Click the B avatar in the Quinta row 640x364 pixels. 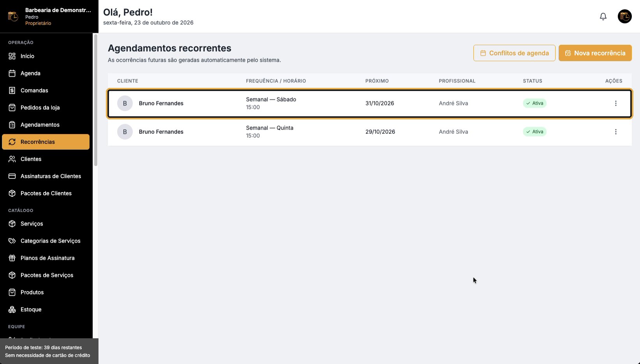(125, 131)
